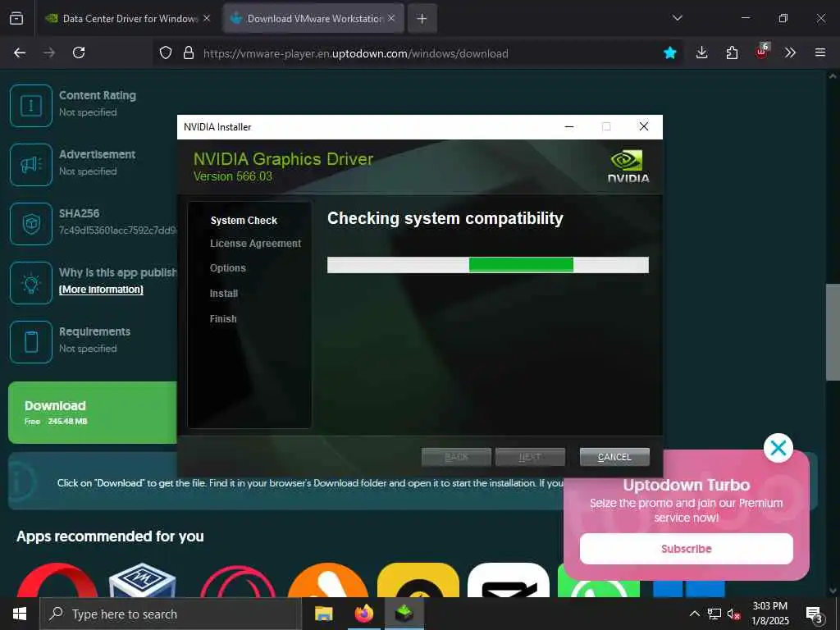Click the Back button in installer

pyautogui.click(x=456, y=457)
